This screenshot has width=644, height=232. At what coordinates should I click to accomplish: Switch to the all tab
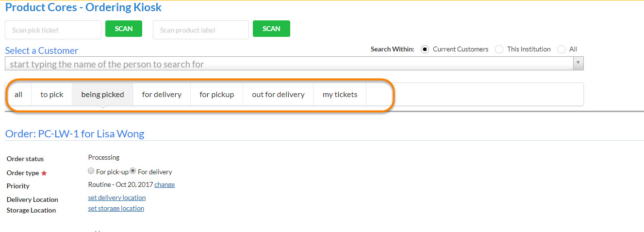pyautogui.click(x=18, y=95)
